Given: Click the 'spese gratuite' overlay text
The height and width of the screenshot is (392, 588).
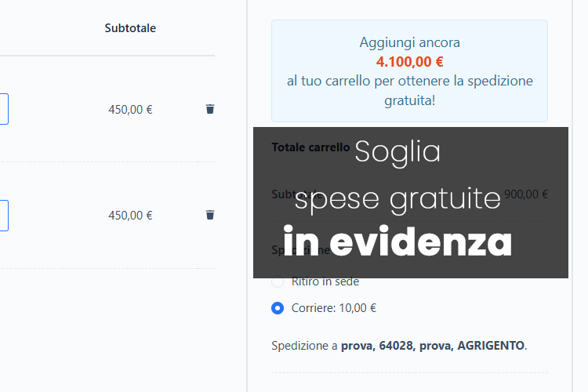Looking at the screenshot, I should pyautogui.click(x=397, y=199).
